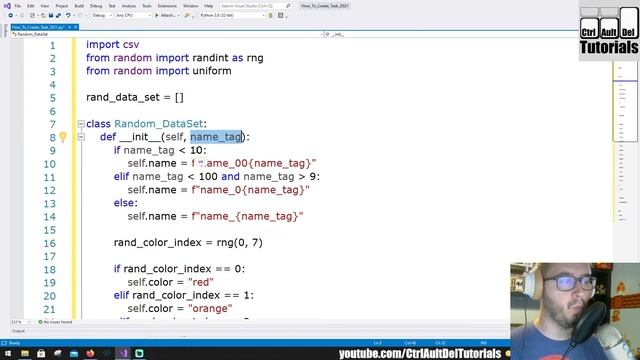Click the How_To_Create_Task_2021 title label
Viewport: 640px width, 360px height.
[x=325, y=6]
